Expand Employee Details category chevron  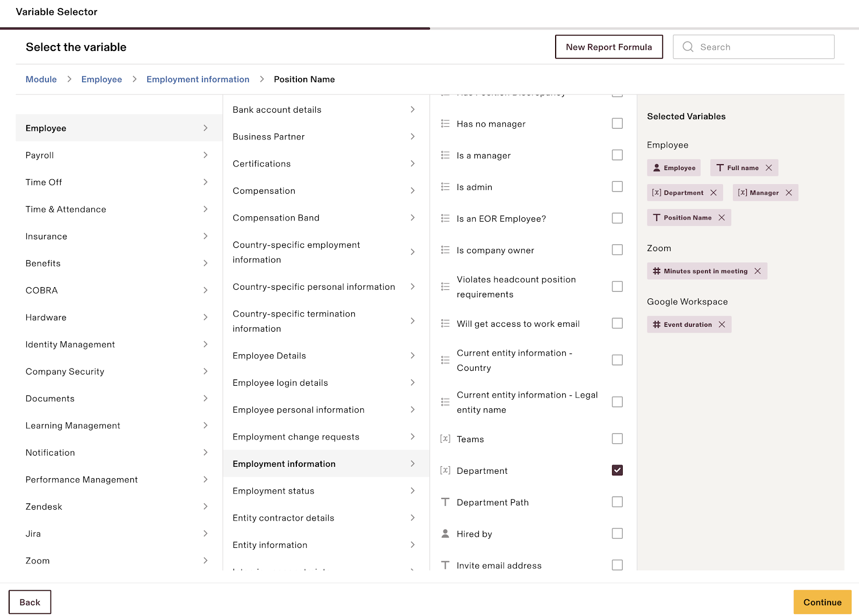click(412, 355)
